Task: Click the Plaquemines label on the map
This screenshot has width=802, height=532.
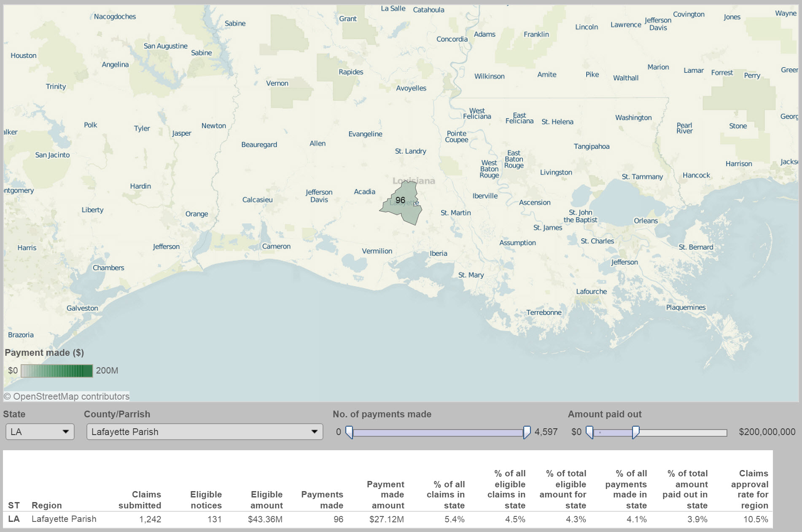Action: click(x=686, y=307)
